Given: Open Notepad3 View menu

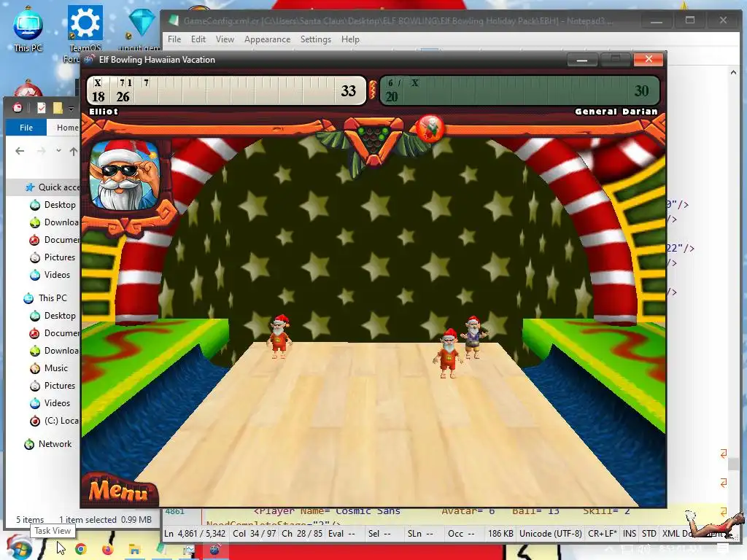Looking at the screenshot, I should click(x=225, y=39).
